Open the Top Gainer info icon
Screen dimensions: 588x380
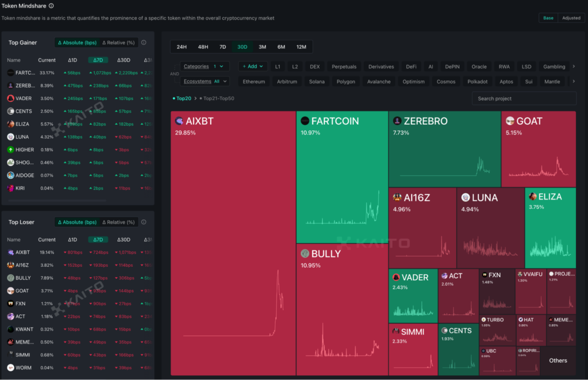click(x=144, y=43)
